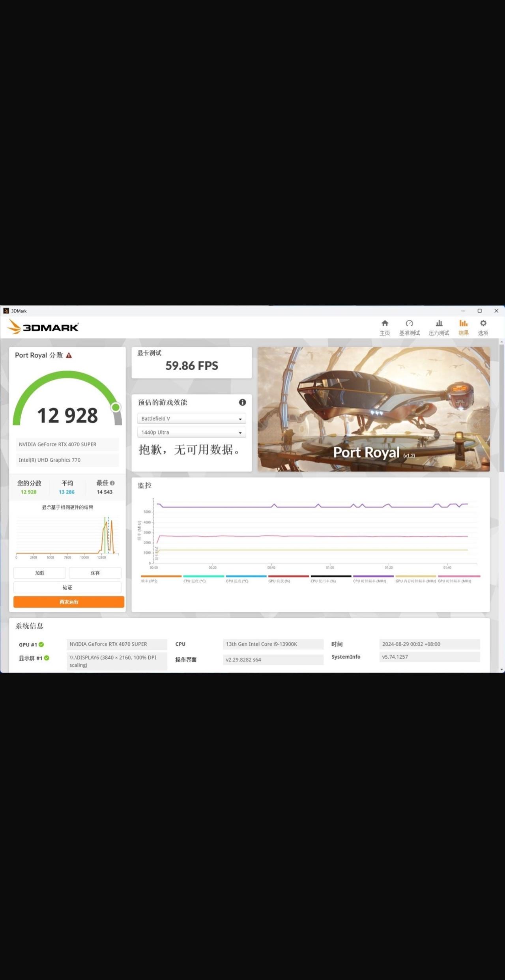Toggle the GPU 负载 (%) red legend swatch
Viewport: 505px width, 980px height.
click(x=288, y=576)
